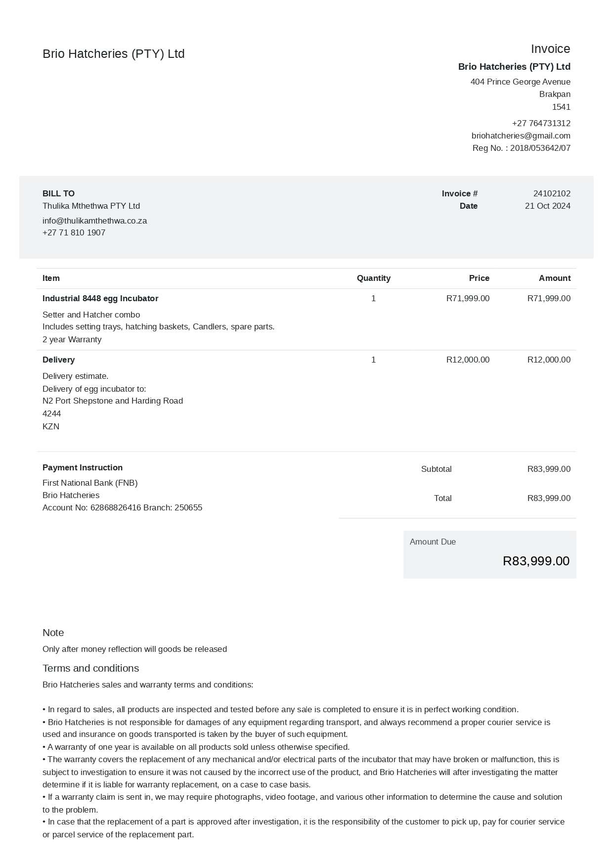Click the Invoice title at top right

(550, 49)
